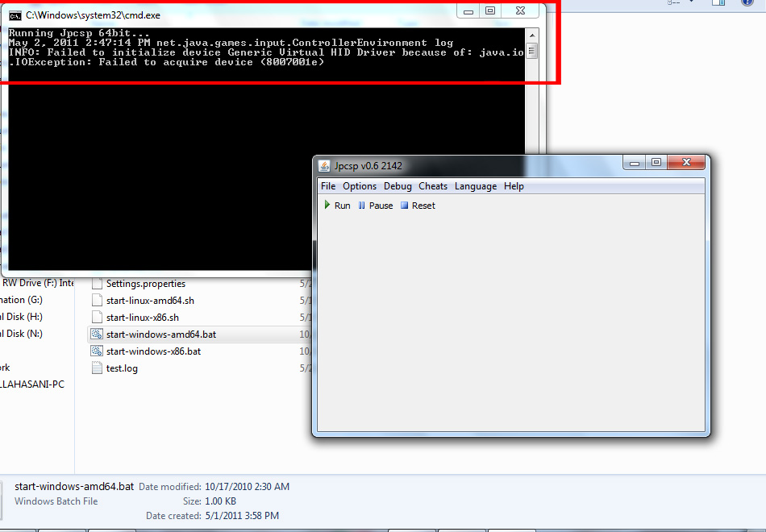Open Disk (H:) in navigation pane

click(x=22, y=317)
